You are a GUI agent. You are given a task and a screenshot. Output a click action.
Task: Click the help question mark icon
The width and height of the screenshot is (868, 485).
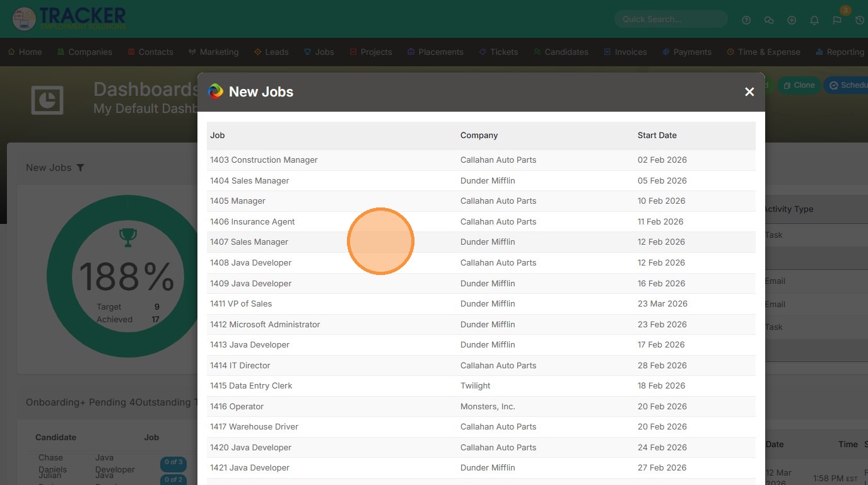tap(746, 20)
